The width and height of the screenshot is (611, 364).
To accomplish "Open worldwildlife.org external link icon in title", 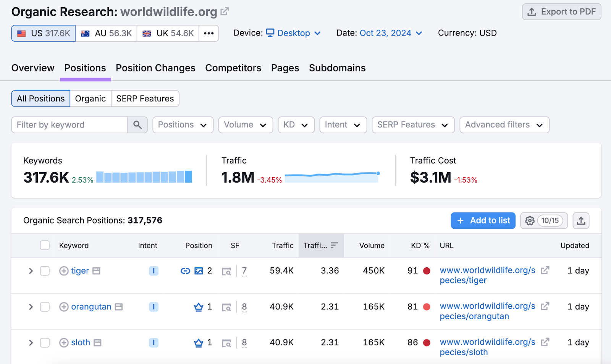I will 225,11.
